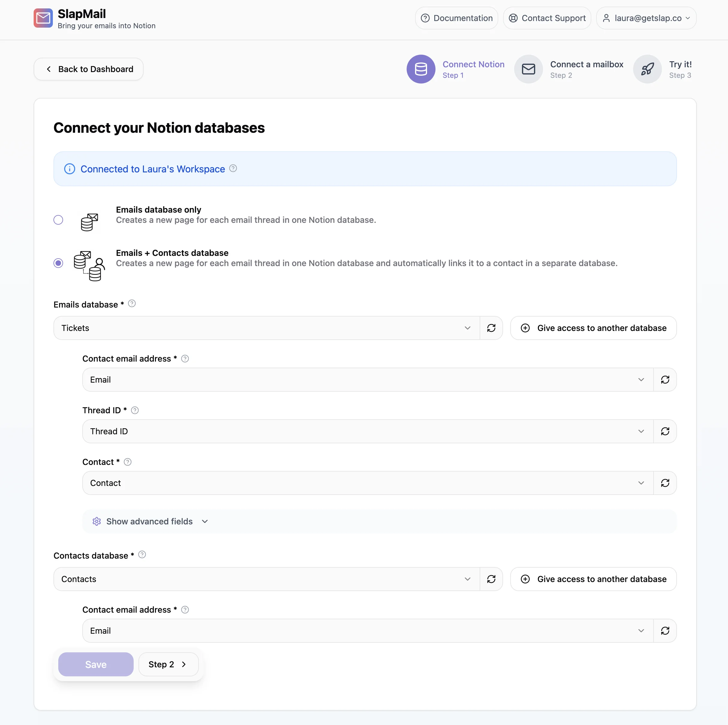Viewport: 728px width, 725px height.
Task: Click the help icon beside Contact field
Action: [x=127, y=461]
